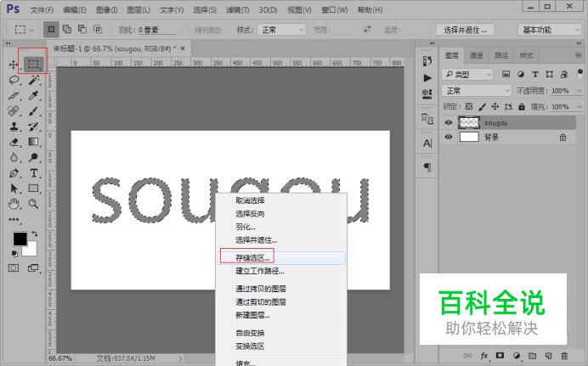Viewport: 588px width, 366px height.
Task: Select the Blur tool
Action: [x=14, y=157]
